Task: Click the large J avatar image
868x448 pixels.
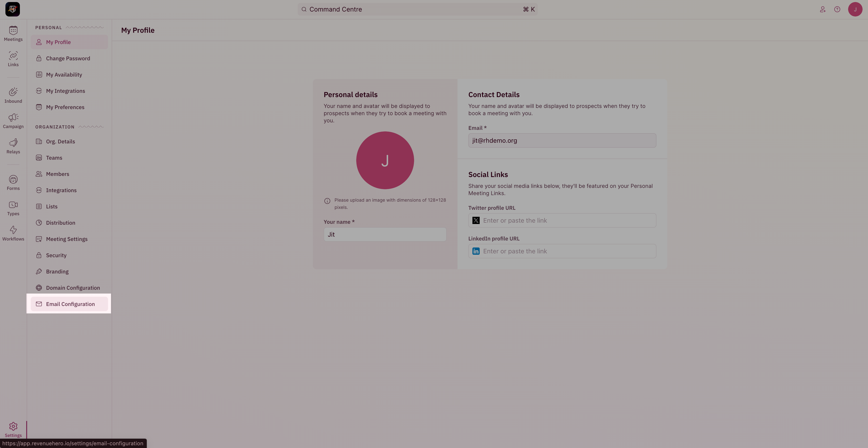Action: pyautogui.click(x=385, y=160)
